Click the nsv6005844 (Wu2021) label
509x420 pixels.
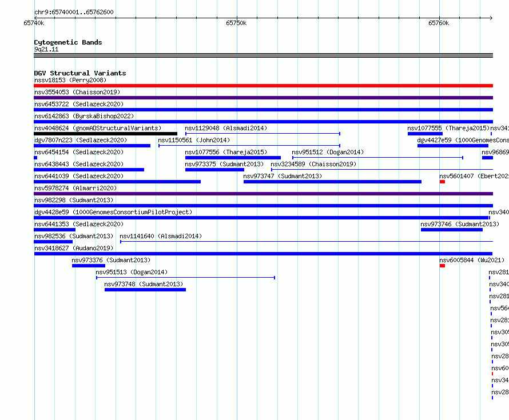[x=472, y=260]
